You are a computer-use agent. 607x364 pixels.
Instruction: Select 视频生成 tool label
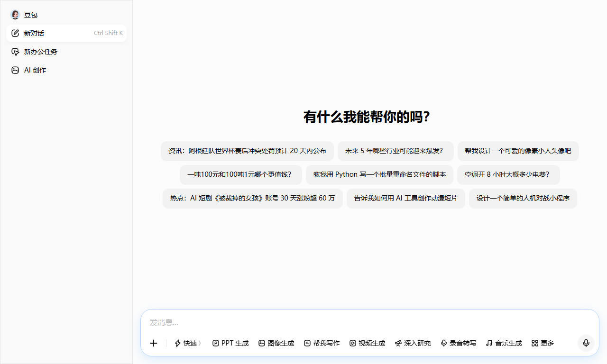372,343
